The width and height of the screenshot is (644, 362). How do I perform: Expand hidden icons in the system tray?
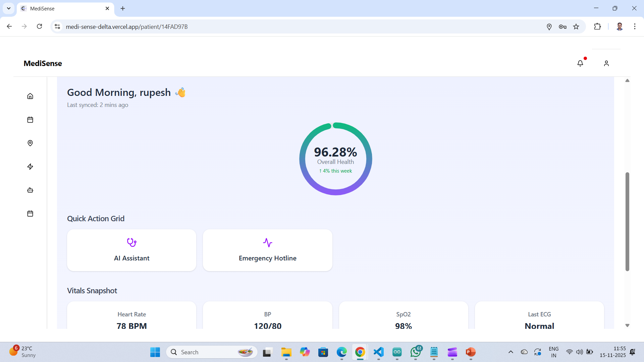coord(511,352)
